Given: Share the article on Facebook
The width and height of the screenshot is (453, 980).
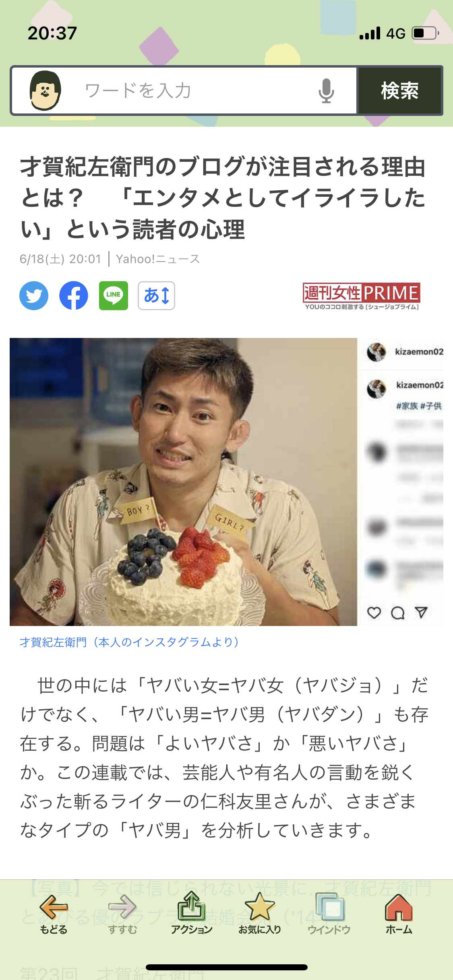Looking at the screenshot, I should click(x=74, y=296).
